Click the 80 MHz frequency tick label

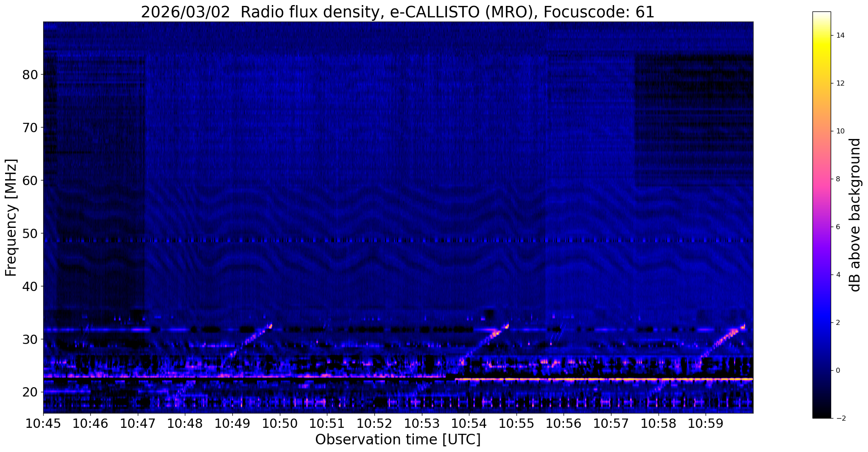pyautogui.click(x=30, y=75)
